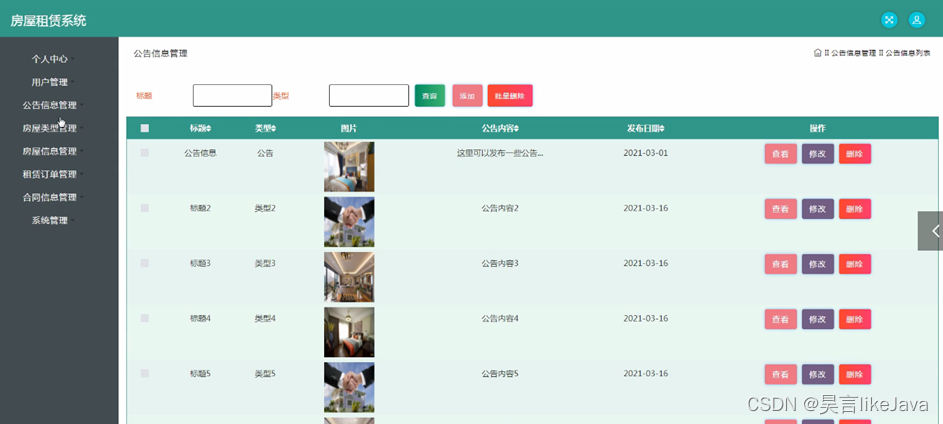943x424 pixels.
Task: Check the 公告信息 row checkbox
Action: (x=145, y=153)
